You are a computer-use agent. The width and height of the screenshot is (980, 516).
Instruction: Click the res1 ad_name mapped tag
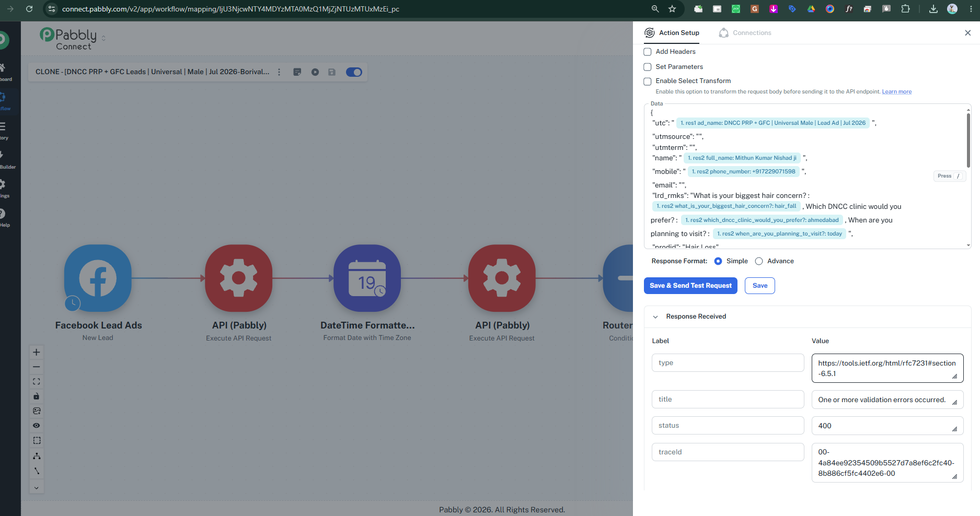click(773, 123)
